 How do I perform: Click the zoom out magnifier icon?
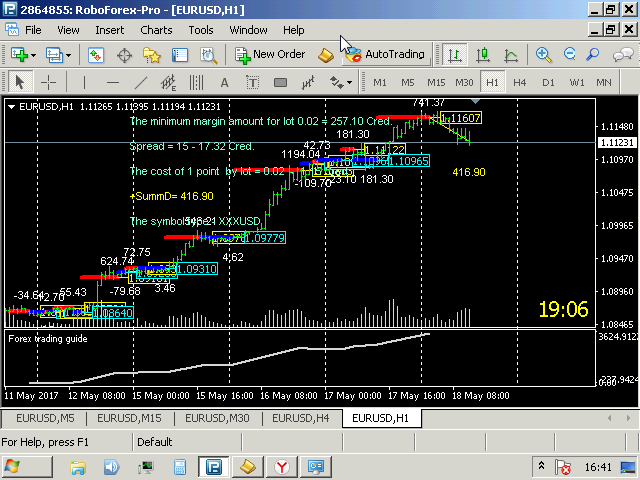point(569,54)
